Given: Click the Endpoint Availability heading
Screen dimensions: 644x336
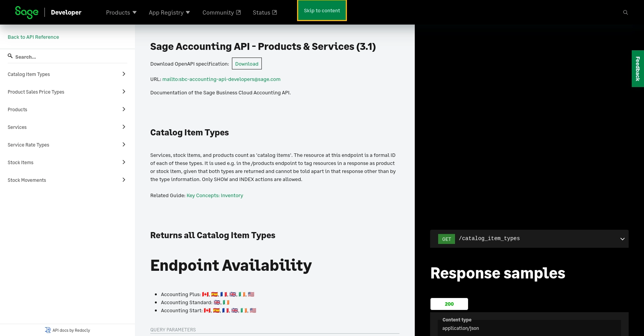Looking at the screenshot, I should (x=231, y=265).
